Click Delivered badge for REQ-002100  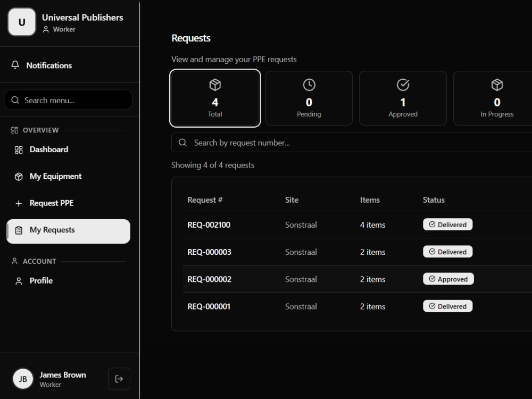click(x=447, y=225)
